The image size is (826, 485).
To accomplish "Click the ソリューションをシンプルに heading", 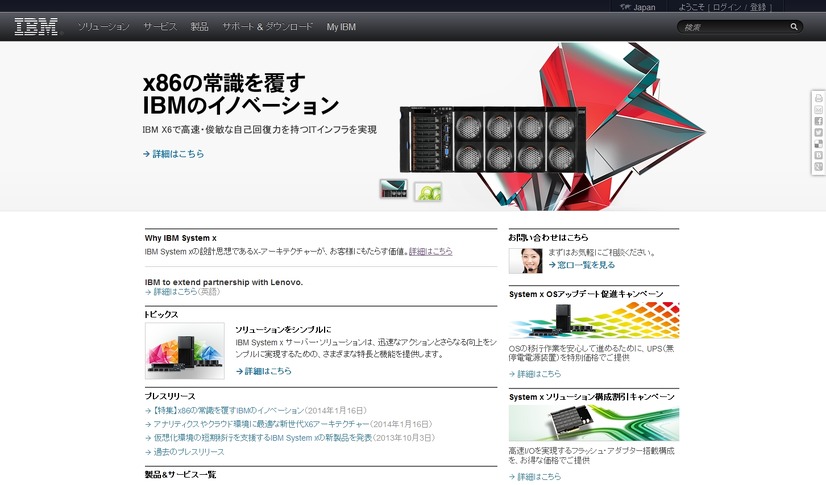I will 283,330.
